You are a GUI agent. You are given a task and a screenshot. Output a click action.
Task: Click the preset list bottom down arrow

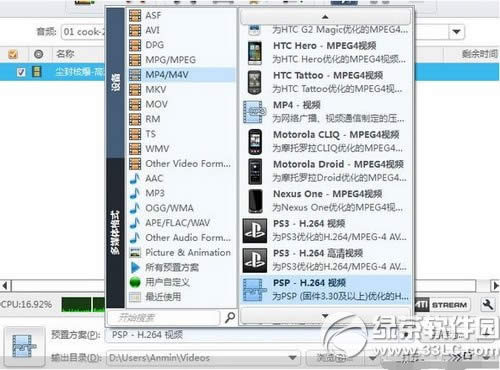click(325, 315)
